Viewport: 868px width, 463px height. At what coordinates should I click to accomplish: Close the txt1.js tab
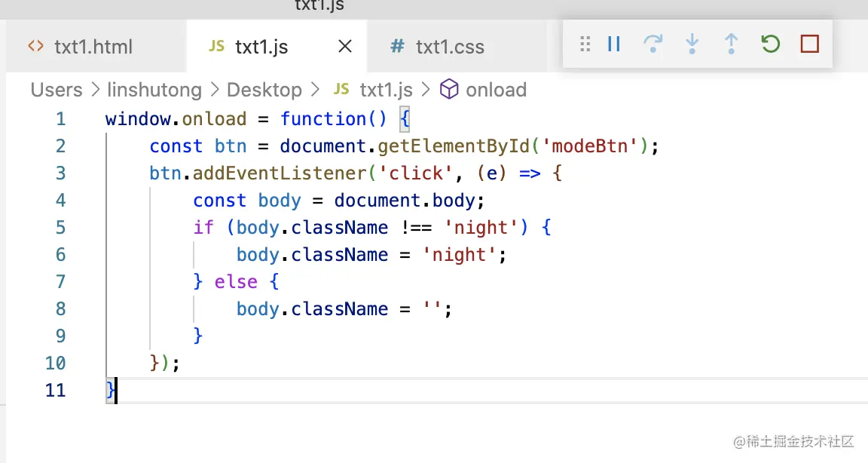pyautogui.click(x=345, y=47)
